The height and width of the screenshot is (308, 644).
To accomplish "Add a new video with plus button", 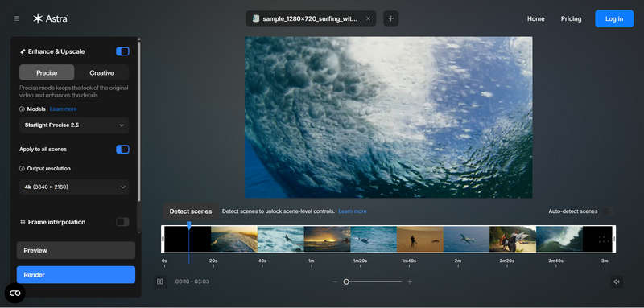I will [391, 18].
